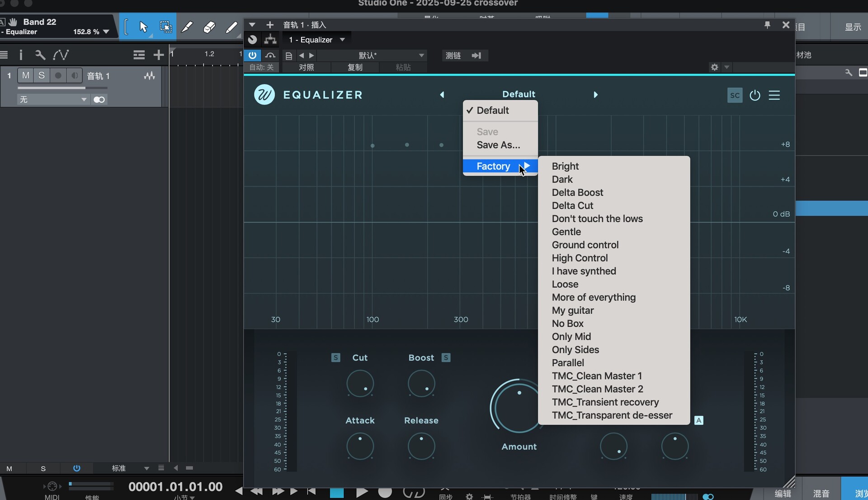The image size is (868, 500).
Task: Select the Eraser tool
Action: click(x=209, y=27)
